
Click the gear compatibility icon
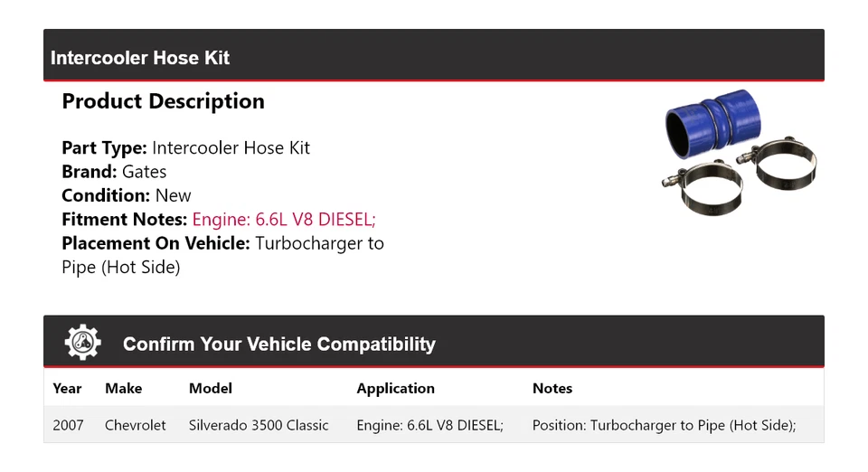[83, 343]
